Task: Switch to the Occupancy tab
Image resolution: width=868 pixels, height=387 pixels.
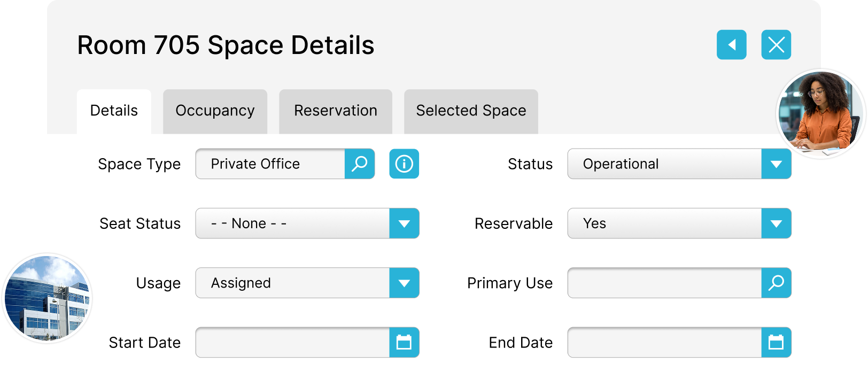Action: pos(215,111)
